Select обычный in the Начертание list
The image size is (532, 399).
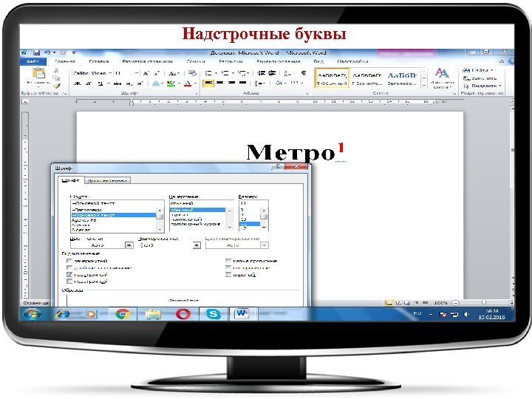[x=197, y=211]
